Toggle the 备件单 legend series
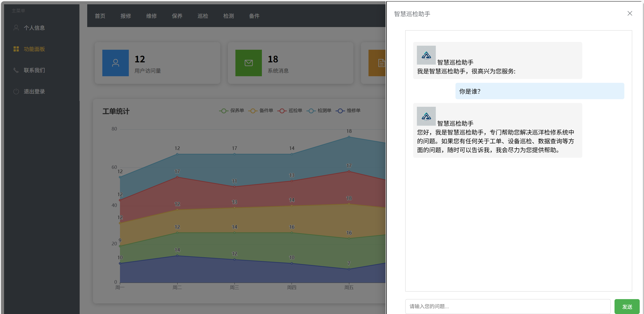 point(261,111)
